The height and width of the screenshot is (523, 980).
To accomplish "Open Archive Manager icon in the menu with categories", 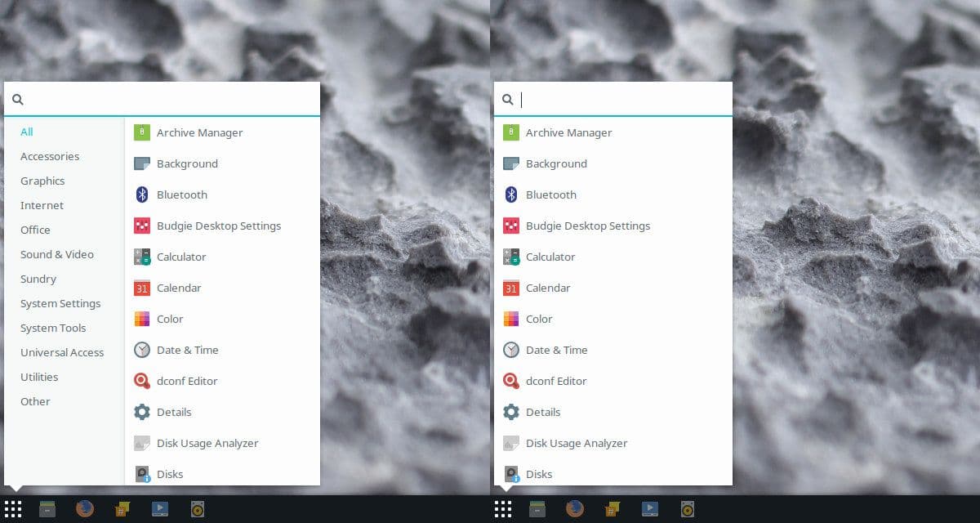I will click(142, 132).
